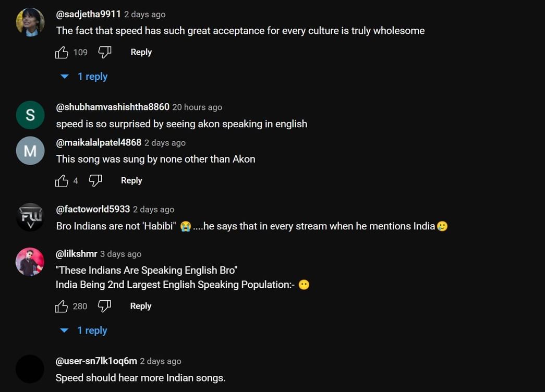Click Reply on @lilkshmr's comment
This screenshot has width=545, height=392.
[140, 306]
